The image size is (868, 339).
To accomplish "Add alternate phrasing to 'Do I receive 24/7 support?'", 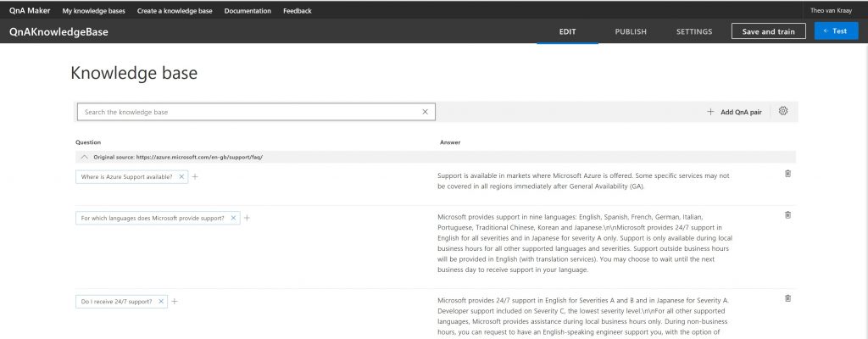I will click(175, 302).
